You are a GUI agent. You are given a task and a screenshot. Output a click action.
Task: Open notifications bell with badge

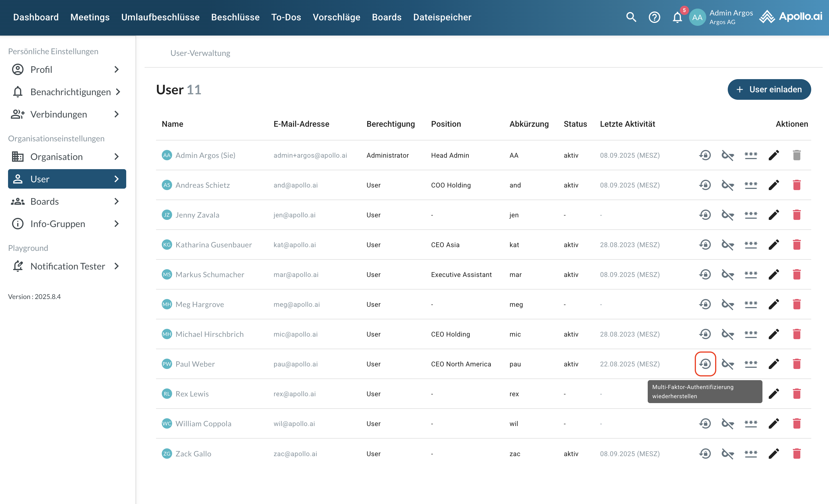pyautogui.click(x=677, y=17)
